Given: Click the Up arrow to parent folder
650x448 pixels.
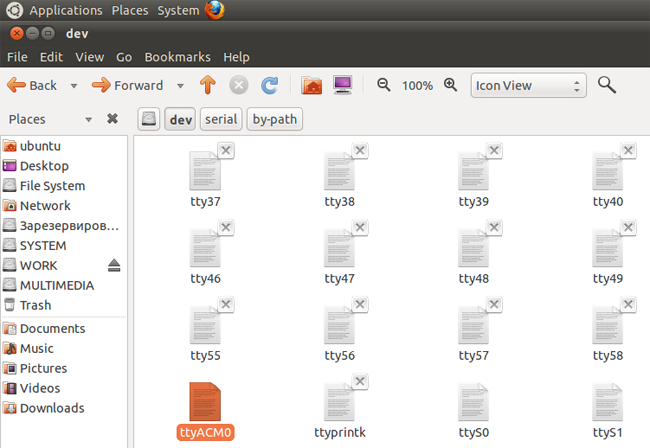Looking at the screenshot, I should pyautogui.click(x=207, y=85).
